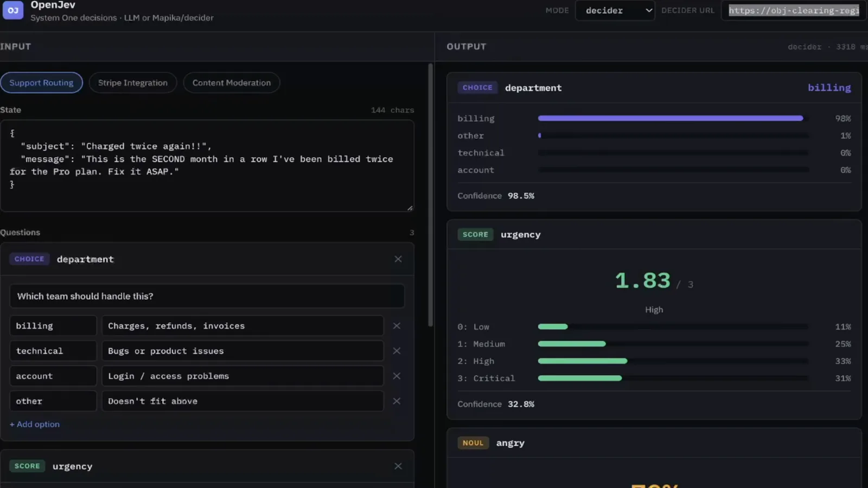Switch to Stripe Integration preset
868x488 pixels.
(133, 82)
